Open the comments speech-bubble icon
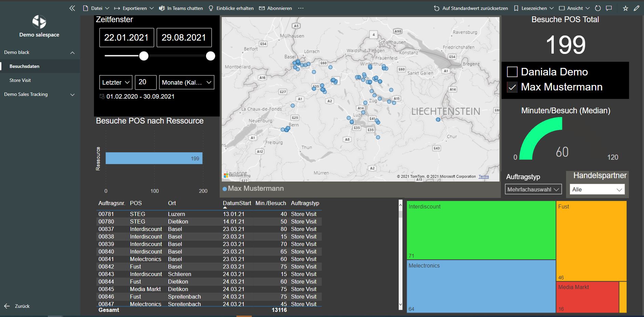This screenshot has width=644, height=317. (609, 8)
